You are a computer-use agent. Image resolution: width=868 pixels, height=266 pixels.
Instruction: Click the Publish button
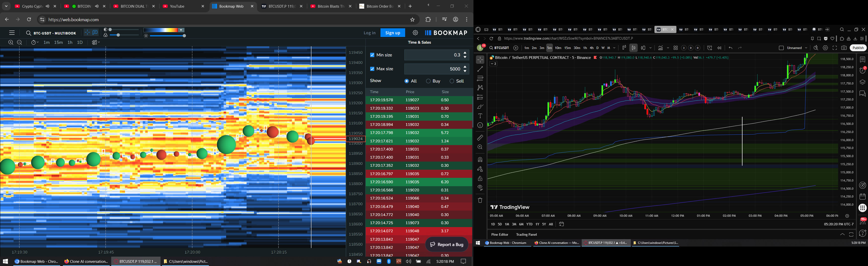point(858,48)
